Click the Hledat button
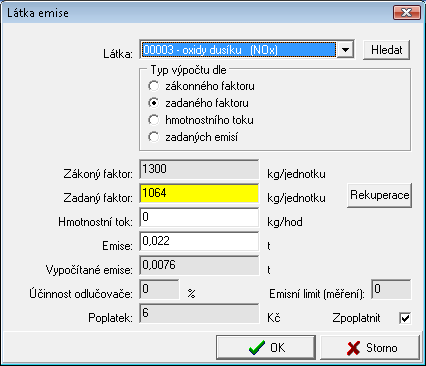The image size is (426, 366). (386, 50)
